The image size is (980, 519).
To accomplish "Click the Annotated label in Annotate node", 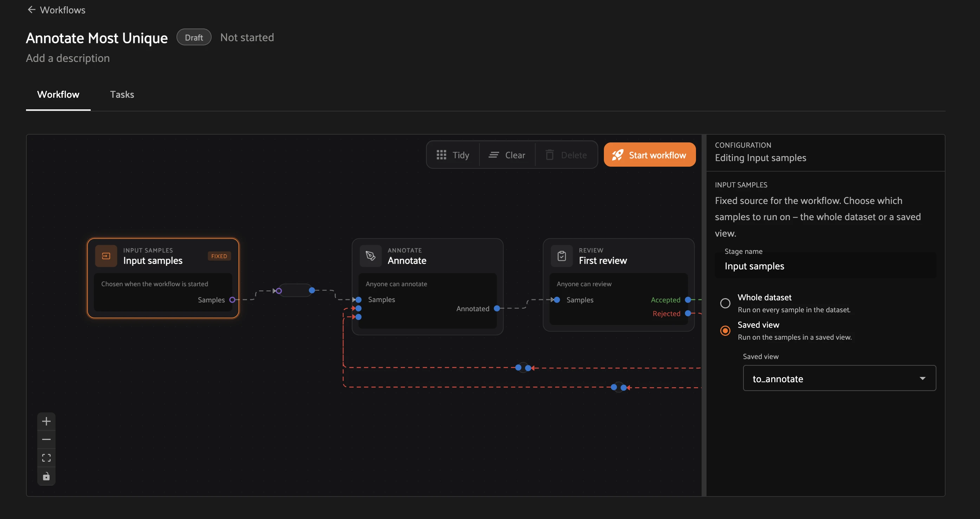I will coord(472,309).
